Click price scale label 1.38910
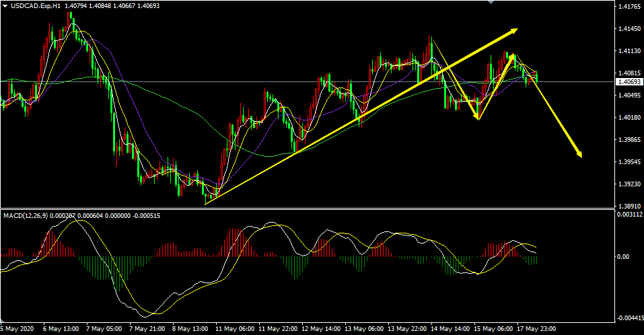This screenshot has width=644, height=335. point(629,206)
